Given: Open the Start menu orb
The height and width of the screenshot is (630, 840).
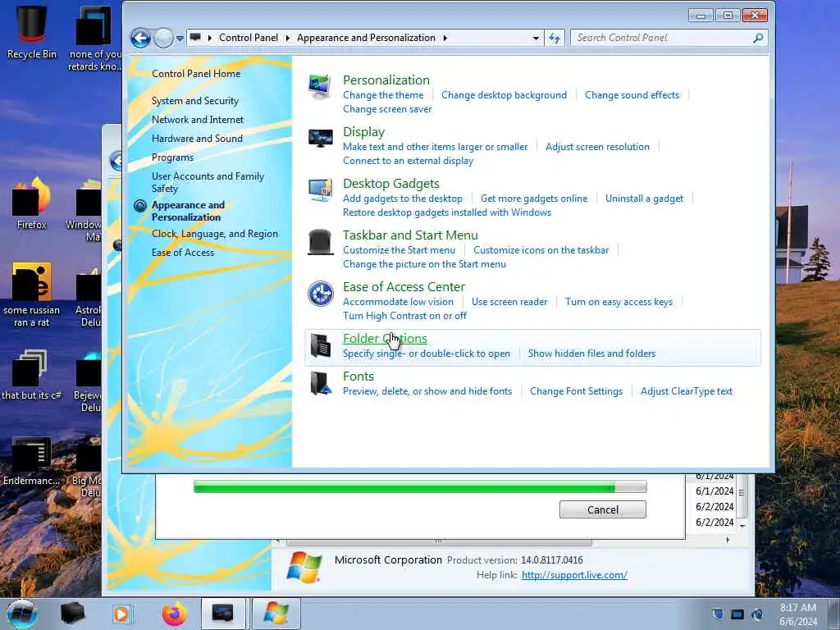Looking at the screenshot, I should [x=22, y=614].
